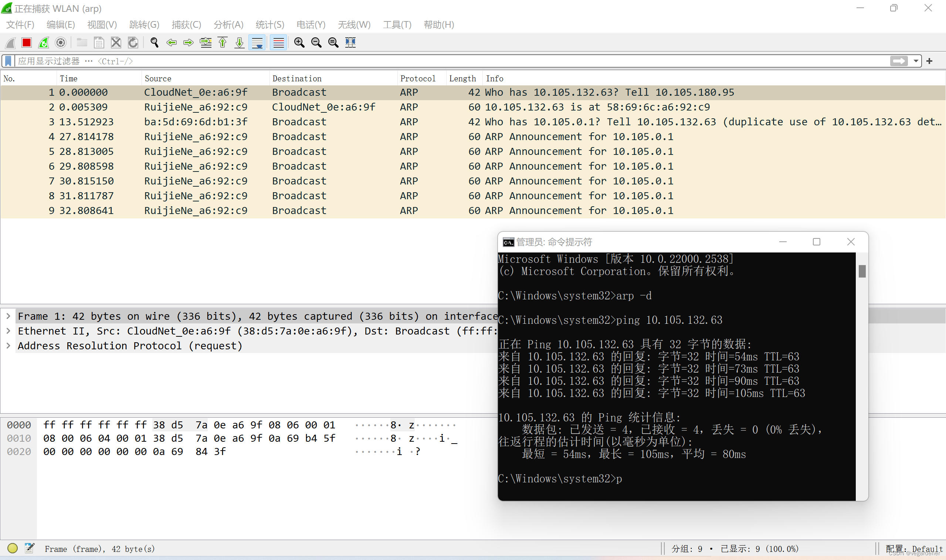Expand Ethernet II details row
This screenshot has height=560, width=946.
tap(8, 331)
